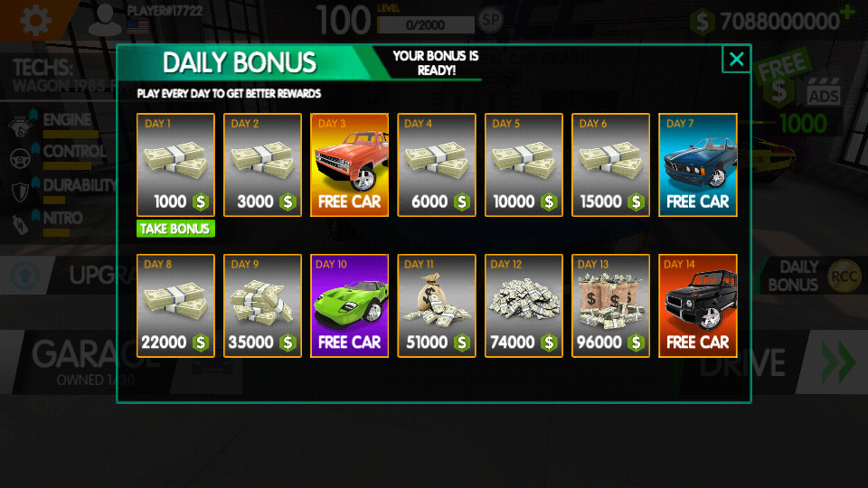
Task: Select the Day 7 free blue car
Action: click(x=697, y=164)
